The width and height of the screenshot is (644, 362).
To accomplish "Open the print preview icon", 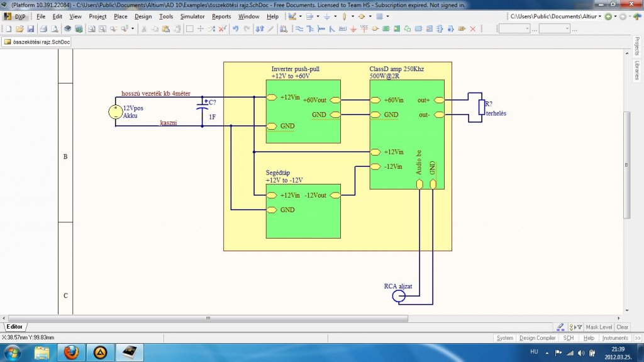I will [x=55, y=29].
